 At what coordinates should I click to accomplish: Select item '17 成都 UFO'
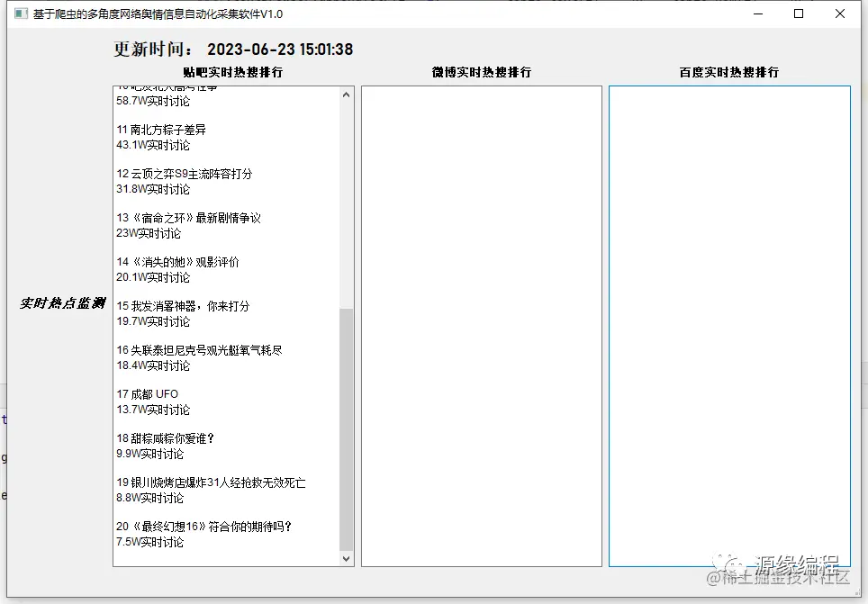(148, 394)
